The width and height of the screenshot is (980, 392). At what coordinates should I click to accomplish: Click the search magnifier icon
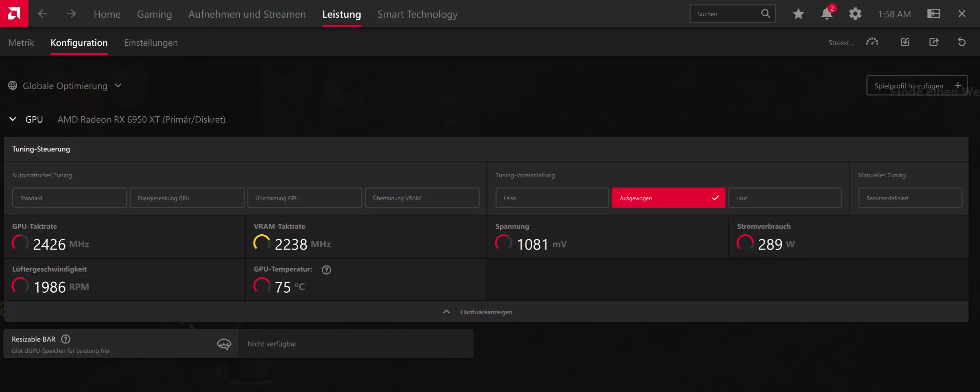pyautogui.click(x=765, y=14)
